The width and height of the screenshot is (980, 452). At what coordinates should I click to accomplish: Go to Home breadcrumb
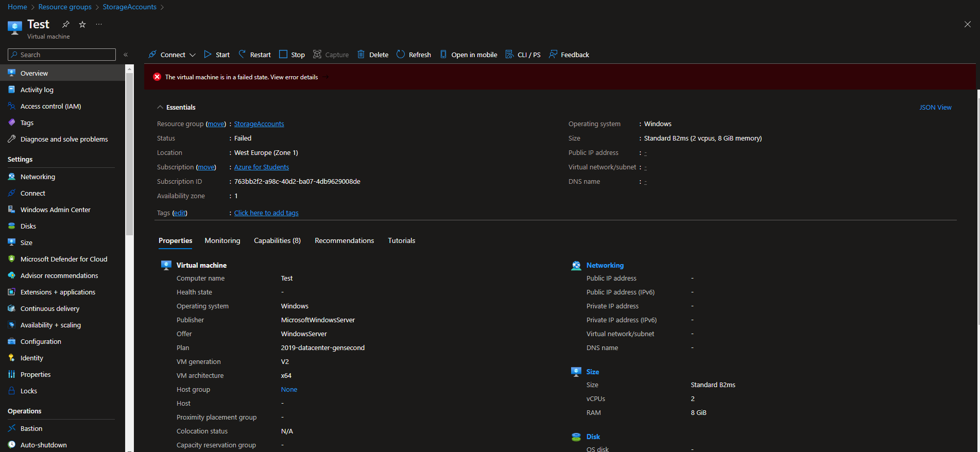pos(18,7)
